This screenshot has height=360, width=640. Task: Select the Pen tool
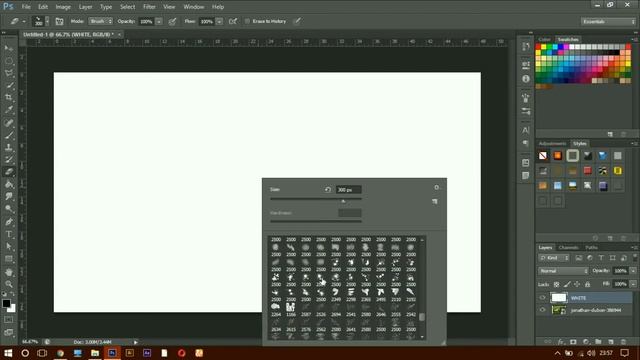[9, 222]
